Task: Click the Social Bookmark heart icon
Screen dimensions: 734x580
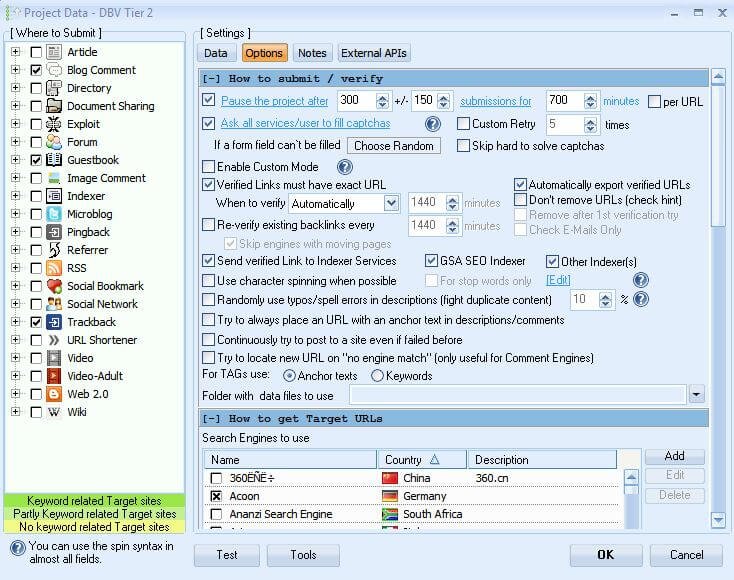Action: tap(54, 286)
